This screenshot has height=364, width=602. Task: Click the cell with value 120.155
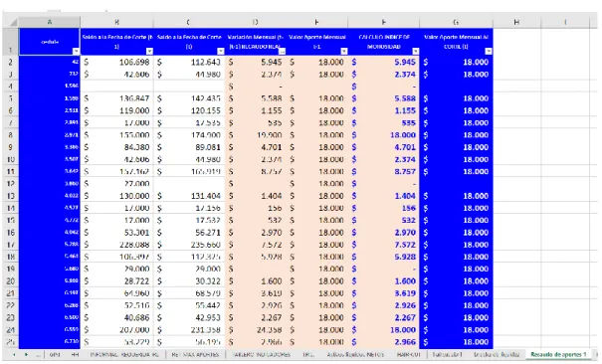(189, 110)
